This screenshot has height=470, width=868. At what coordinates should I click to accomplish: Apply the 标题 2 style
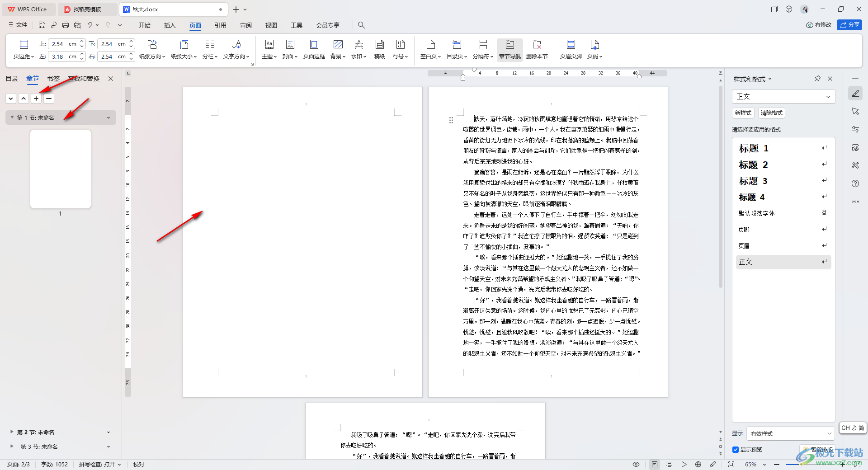click(783, 164)
